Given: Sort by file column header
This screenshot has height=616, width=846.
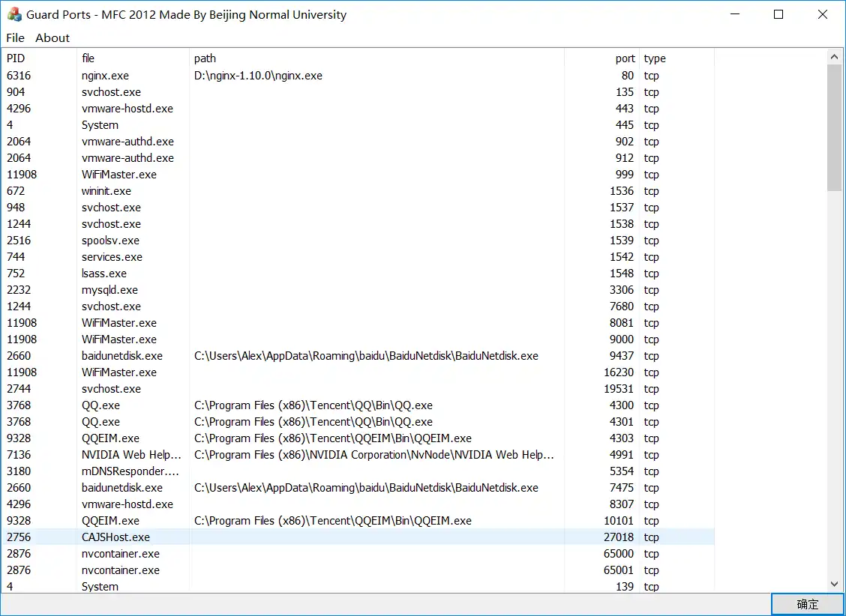Looking at the screenshot, I should tap(133, 58).
